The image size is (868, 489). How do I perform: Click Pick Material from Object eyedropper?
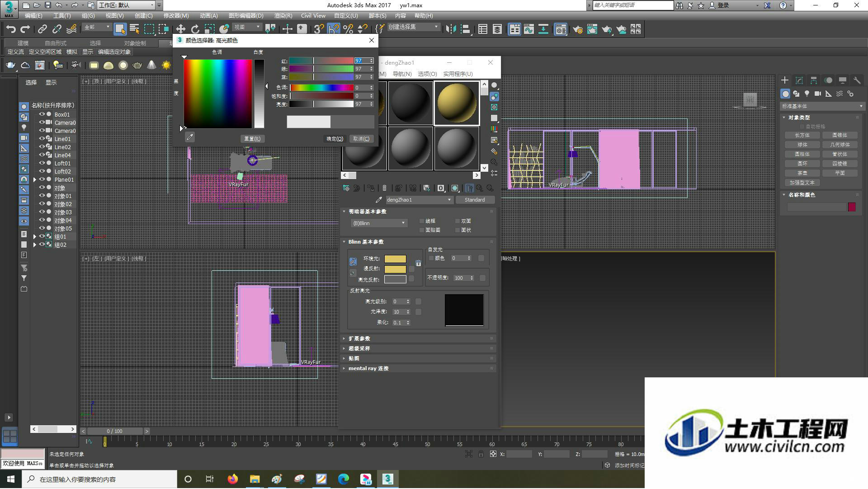pos(379,200)
